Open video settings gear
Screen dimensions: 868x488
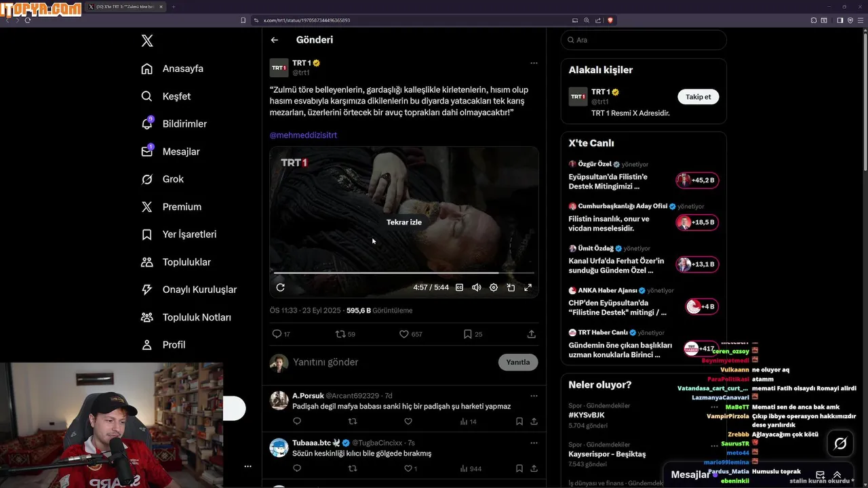click(x=494, y=287)
